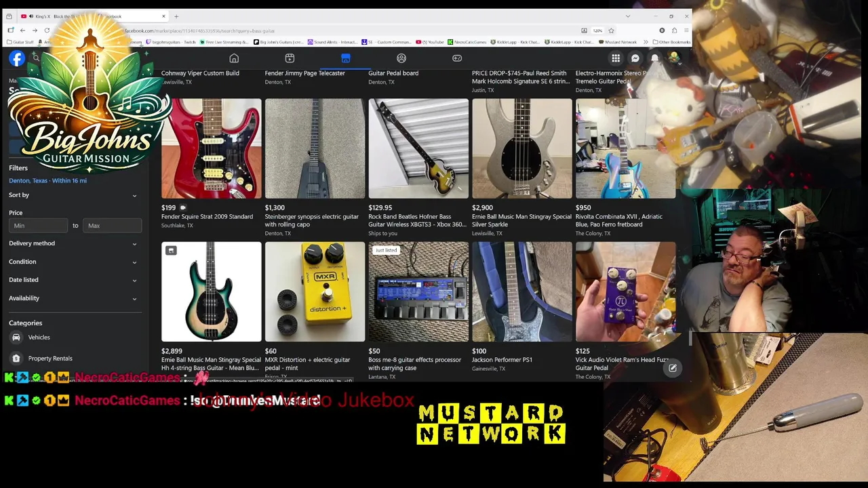Open the Facebook Reels video icon
Screen dimensions: 868x488
(x=290, y=58)
